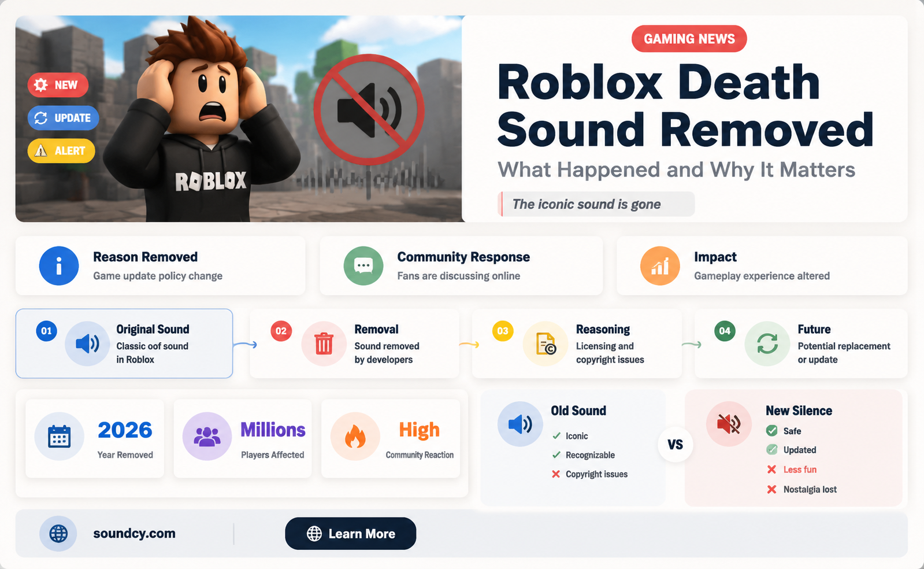Screen dimensions: 924x569
Task: Click the GAMING NEWS tag
Action: (x=689, y=39)
